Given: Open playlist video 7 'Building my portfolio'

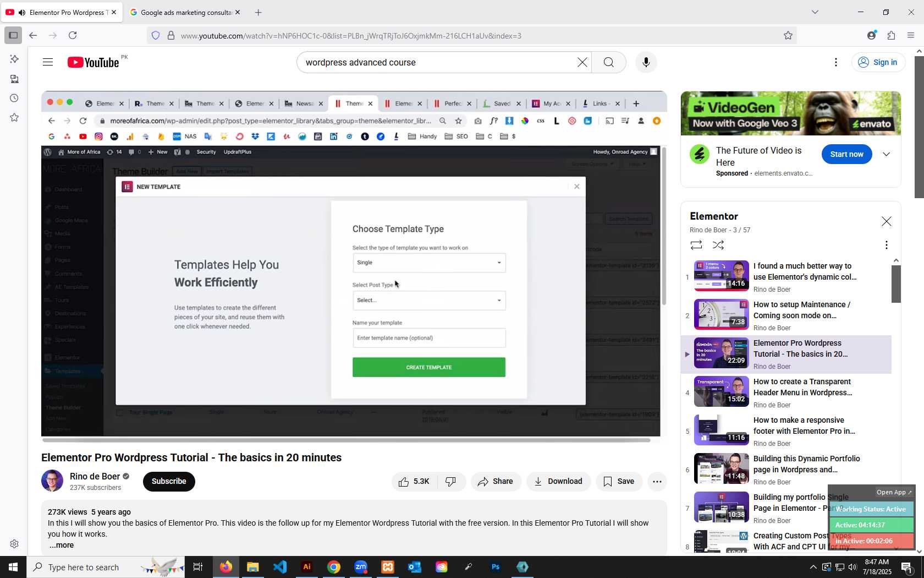Looking at the screenshot, I should click(x=786, y=509).
